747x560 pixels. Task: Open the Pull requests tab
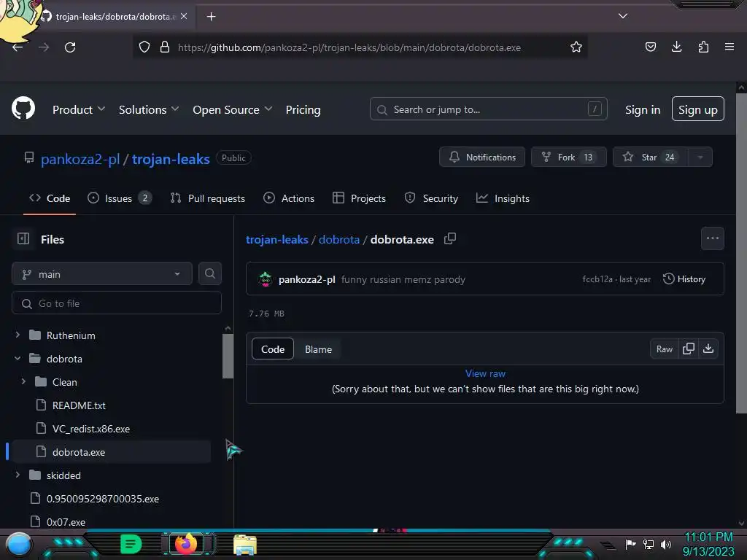point(208,198)
